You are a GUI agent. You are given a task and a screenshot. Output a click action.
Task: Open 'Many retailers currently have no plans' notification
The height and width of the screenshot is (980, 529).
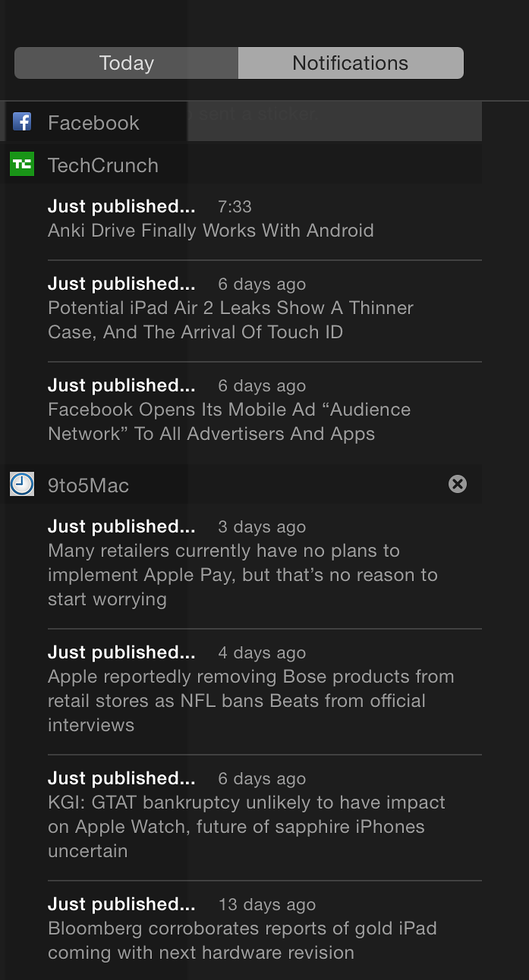265,564
